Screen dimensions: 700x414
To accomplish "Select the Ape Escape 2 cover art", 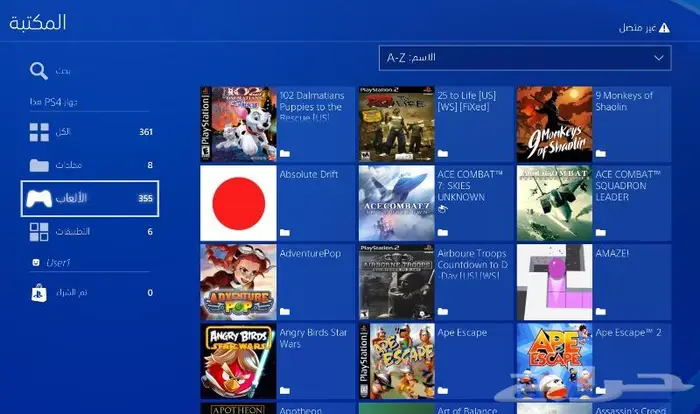I will click(x=554, y=361).
